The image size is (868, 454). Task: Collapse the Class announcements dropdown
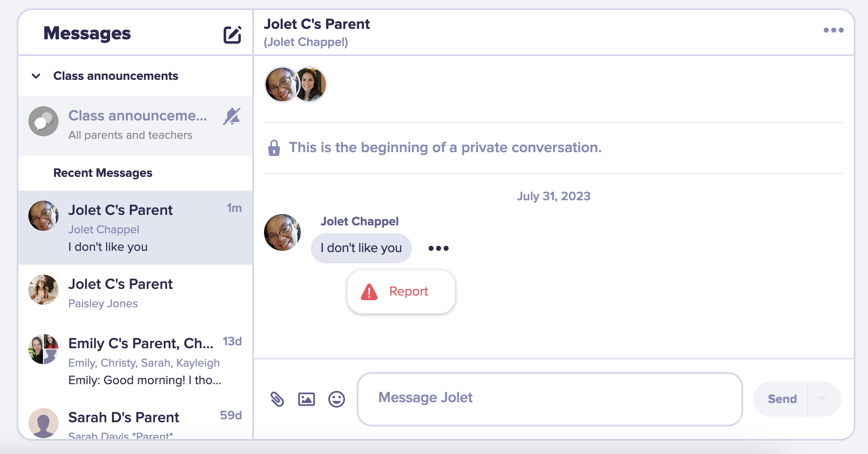click(36, 75)
